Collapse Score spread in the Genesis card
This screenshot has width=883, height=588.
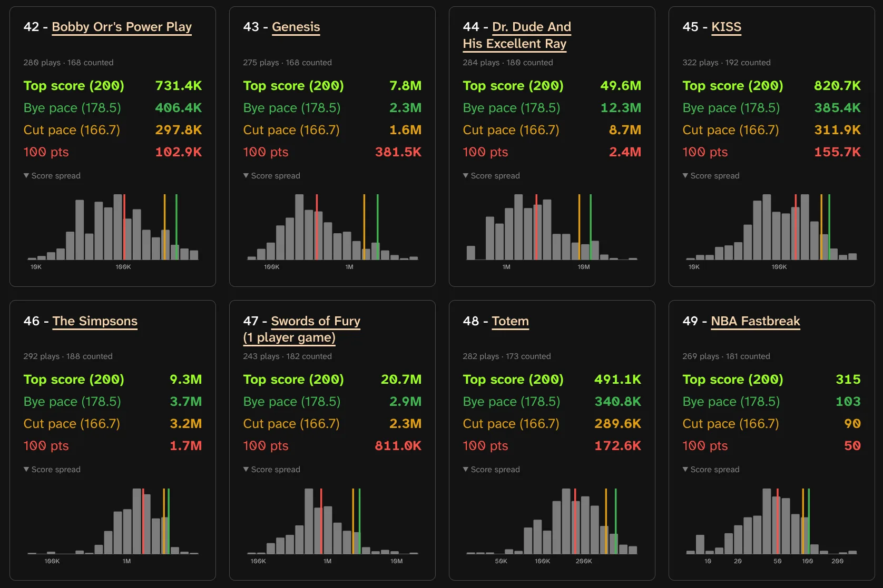pyautogui.click(x=272, y=176)
